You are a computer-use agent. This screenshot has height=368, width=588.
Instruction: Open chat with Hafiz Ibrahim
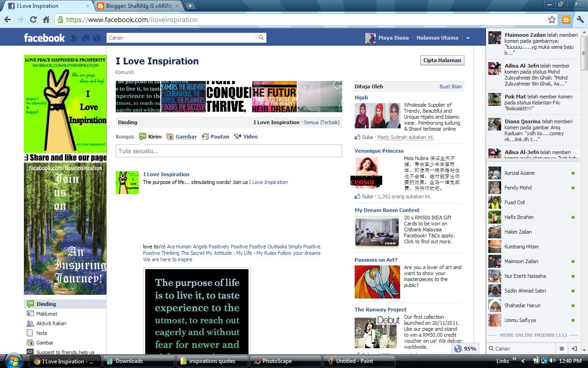coord(532,217)
